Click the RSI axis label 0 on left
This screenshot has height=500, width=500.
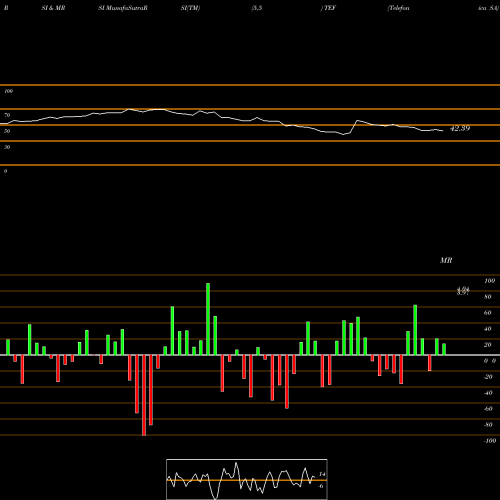(5, 171)
